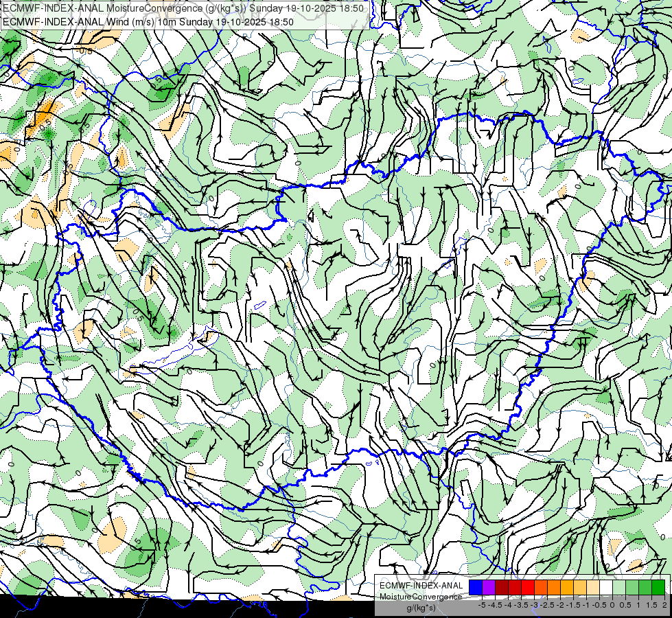Click the blue legend swatch below -5
The height and width of the screenshot is (618, 672).
476,588
